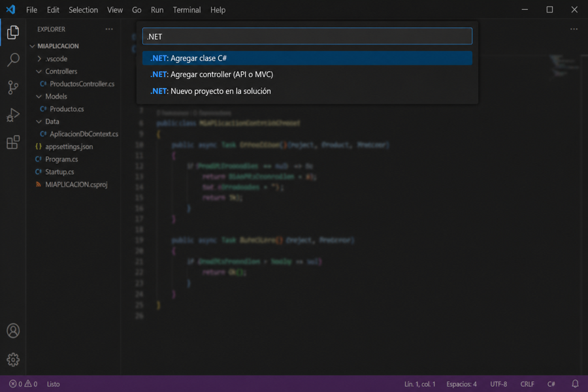Click the C# icon of ProductosController.cs

[x=43, y=84]
